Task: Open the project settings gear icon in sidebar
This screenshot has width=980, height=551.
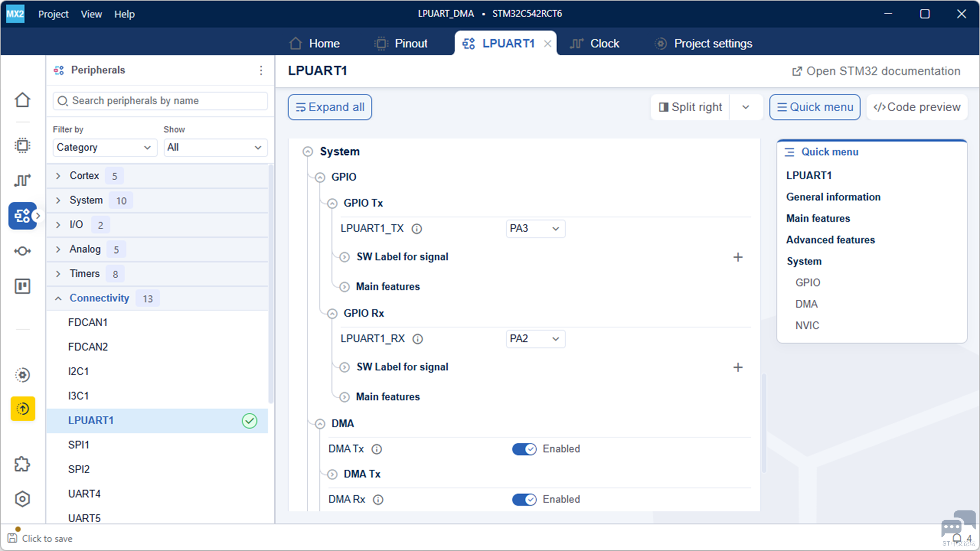Action: click(23, 375)
